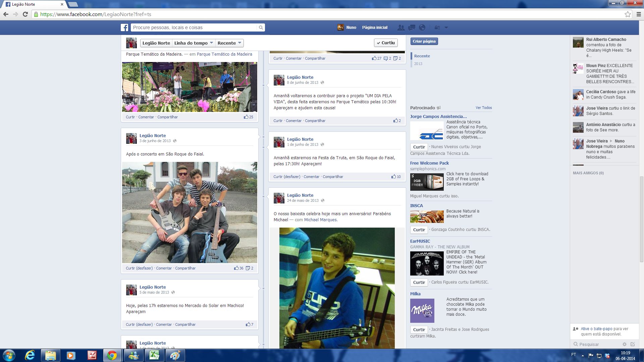Open the Recente dropdown menu
The image size is (644, 362).
(x=229, y=43)
